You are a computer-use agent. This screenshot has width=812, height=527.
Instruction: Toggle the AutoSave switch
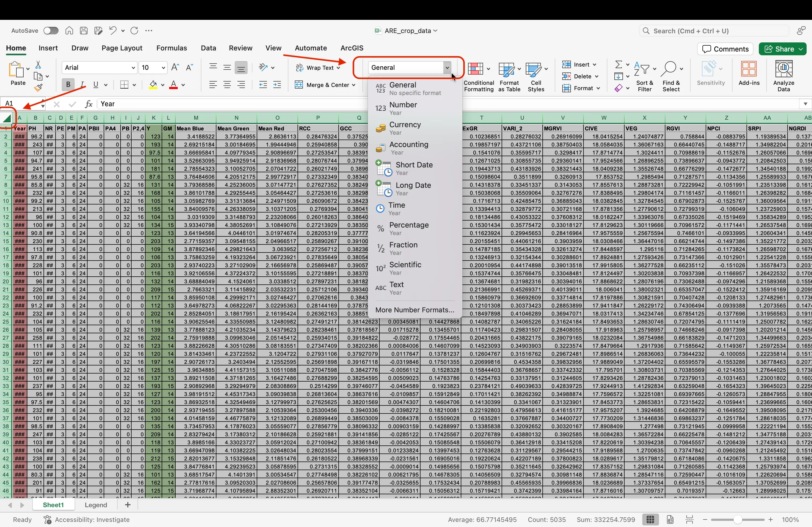[51, 31]
